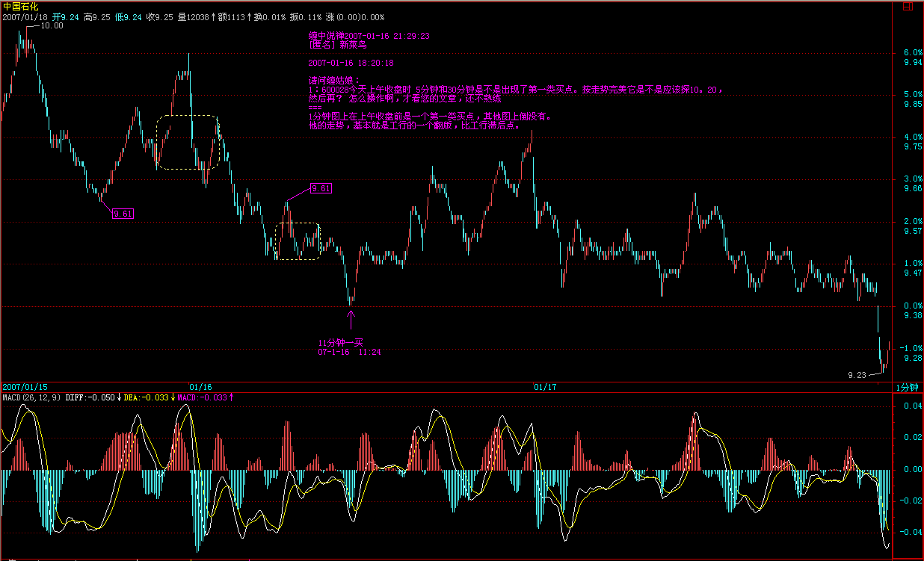Click the yellow DEA value label
The height and width of the screenshot is (561, 924).
point(148,397)
